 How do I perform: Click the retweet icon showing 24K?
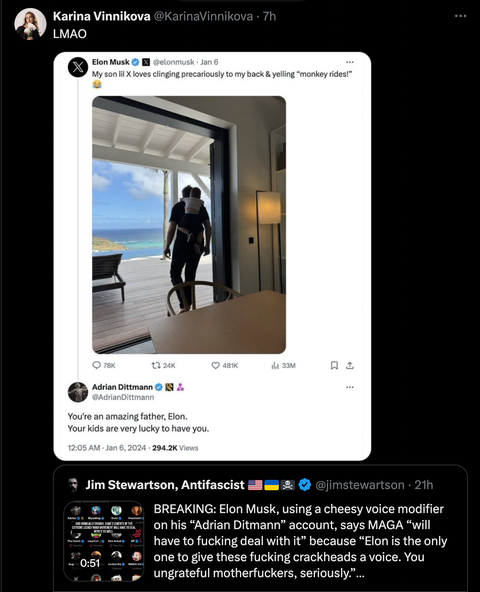[x=156, y=365]
